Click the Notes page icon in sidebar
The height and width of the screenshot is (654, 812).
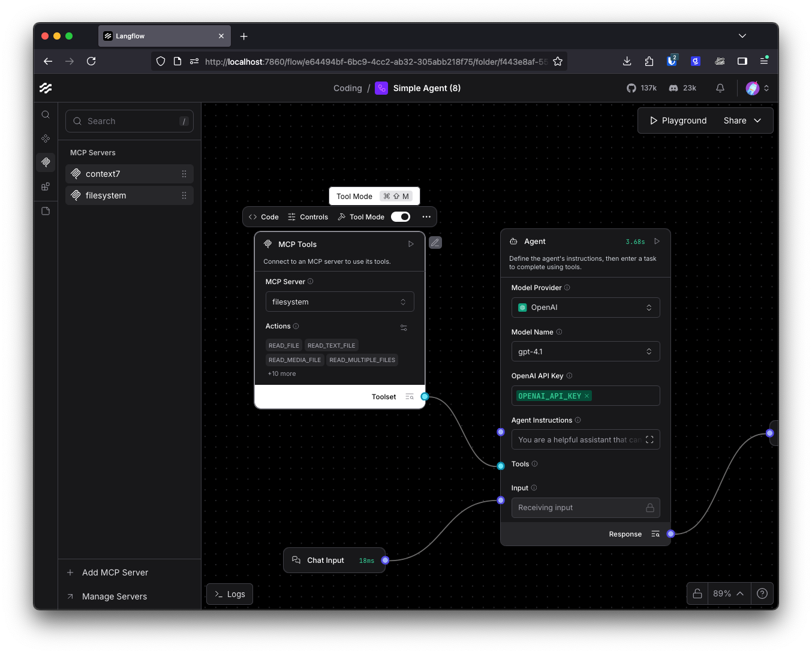45,210
